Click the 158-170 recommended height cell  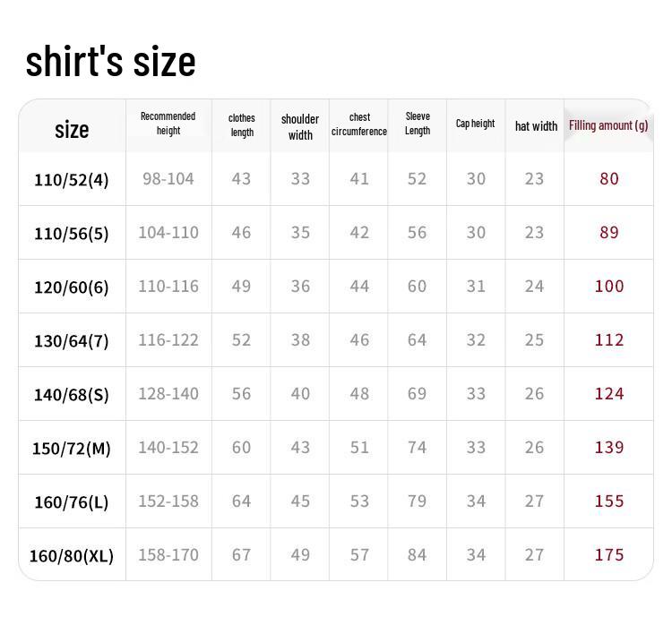pos(168,555)
